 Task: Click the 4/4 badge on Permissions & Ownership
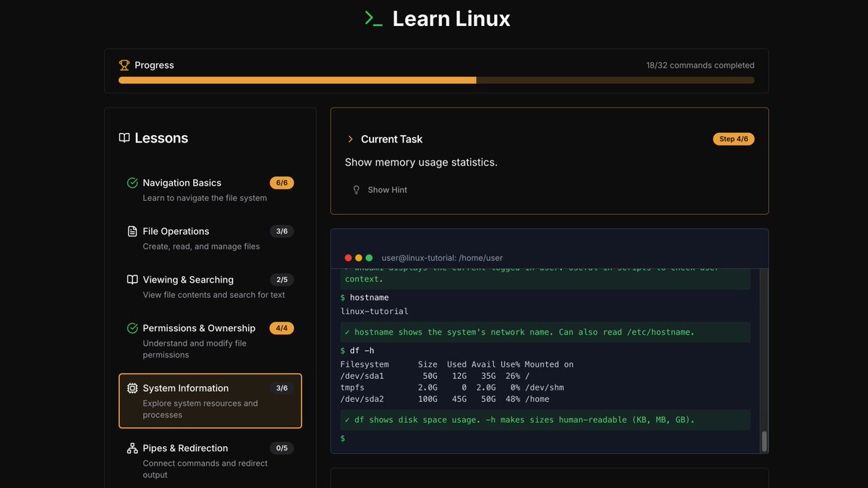tap(282, 328)
